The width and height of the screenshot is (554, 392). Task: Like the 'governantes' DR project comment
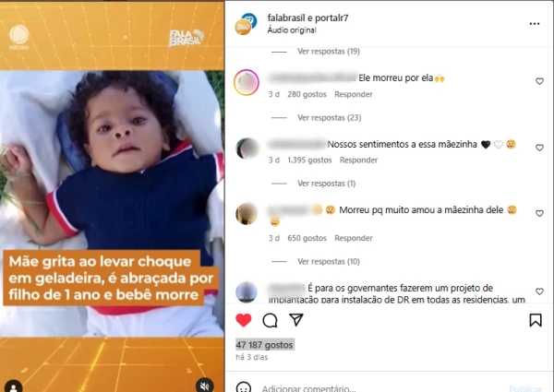point(539,291)
